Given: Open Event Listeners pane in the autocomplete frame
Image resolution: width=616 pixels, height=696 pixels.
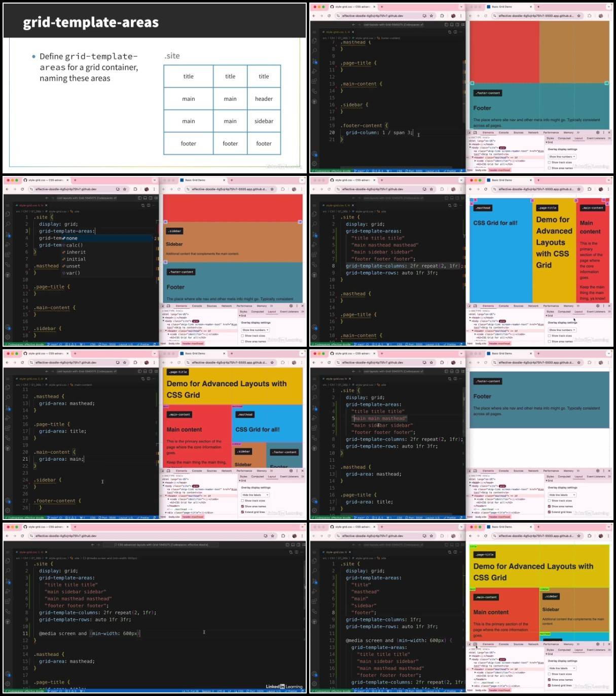Looking at the screenshot, I should coord(289,311).
